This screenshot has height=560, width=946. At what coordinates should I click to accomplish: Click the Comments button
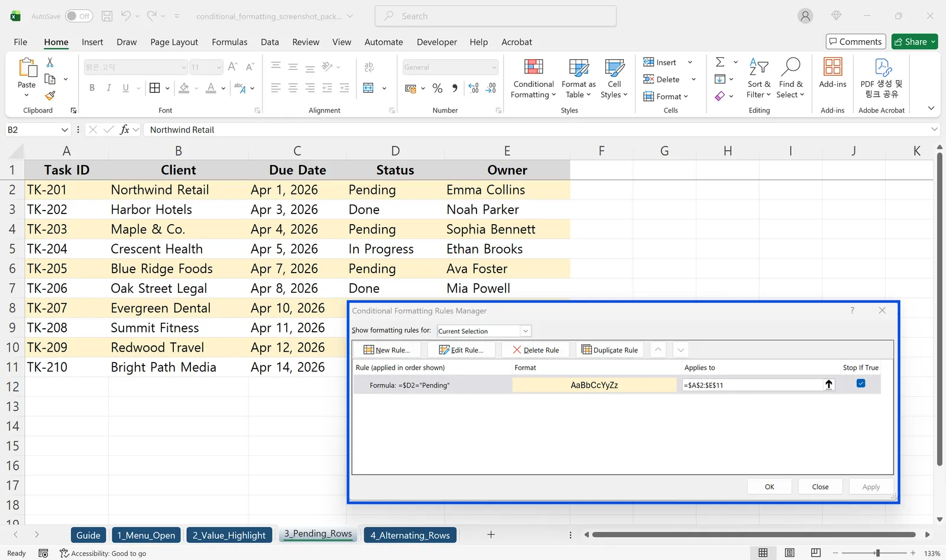[856, 41]
